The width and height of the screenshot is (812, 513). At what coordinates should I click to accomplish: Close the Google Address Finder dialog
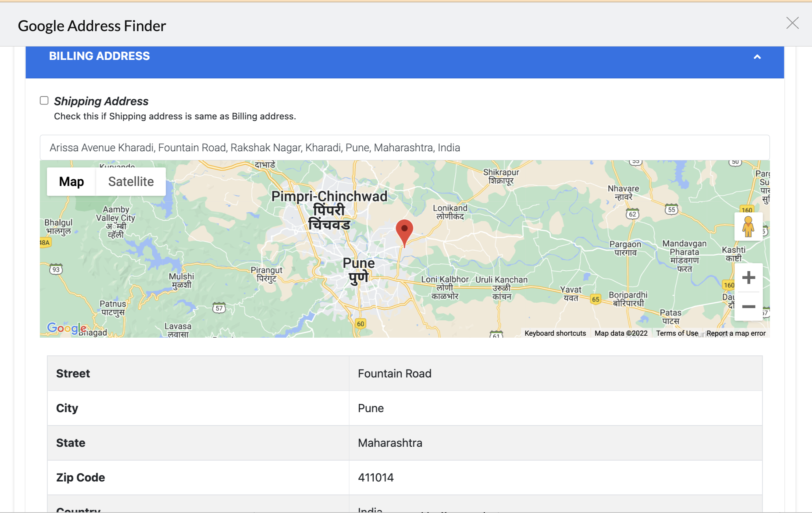click(x=792, y=23)
